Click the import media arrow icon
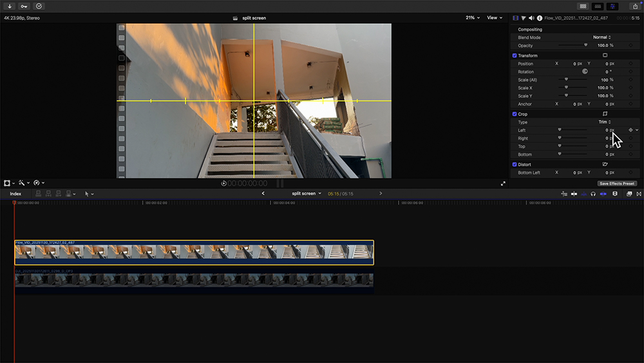The image size is (644, 363). point(10,6)
